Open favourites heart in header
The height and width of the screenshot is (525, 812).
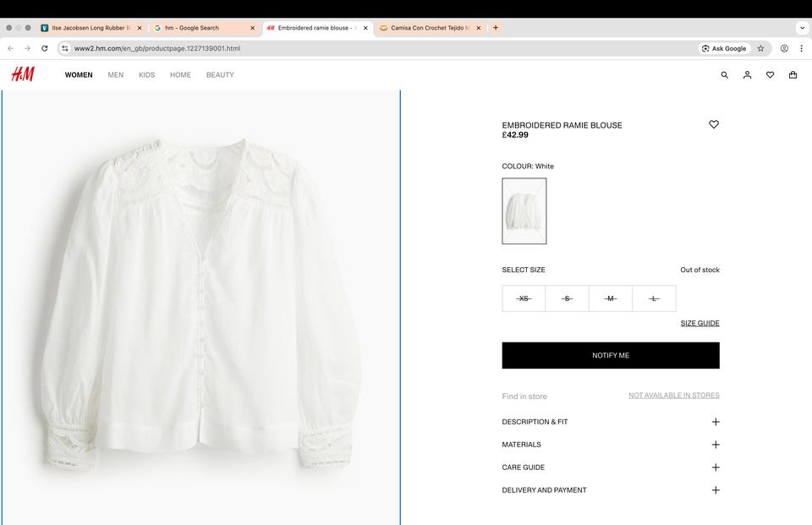770,75
